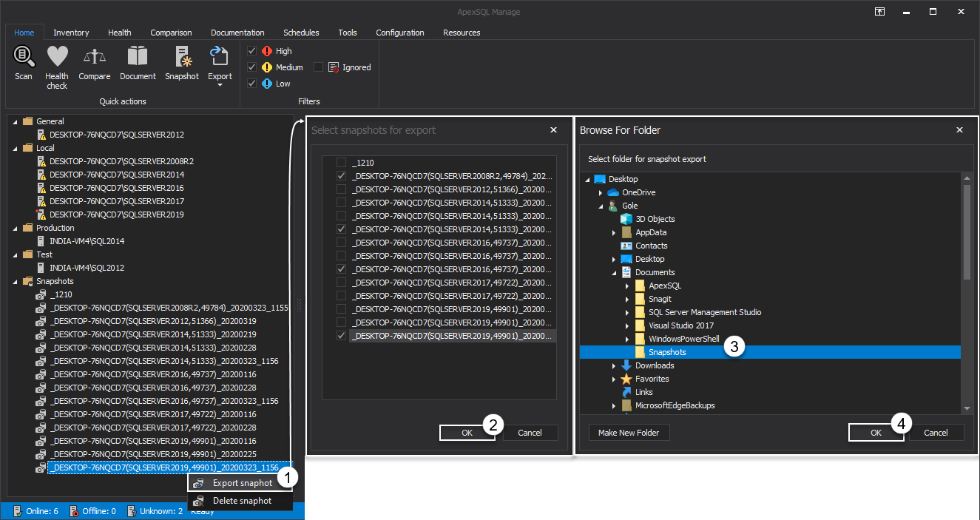Select the OneDrive cloud icon
980x520 pixels.
pyautogui.click(x=612, y=192)
